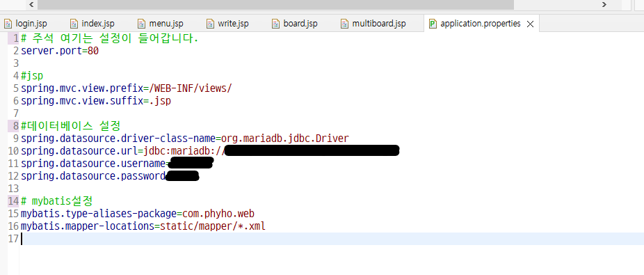Click the /WEB-INF/views/ value
Screen dimensions: 644x275
(191, 88)
